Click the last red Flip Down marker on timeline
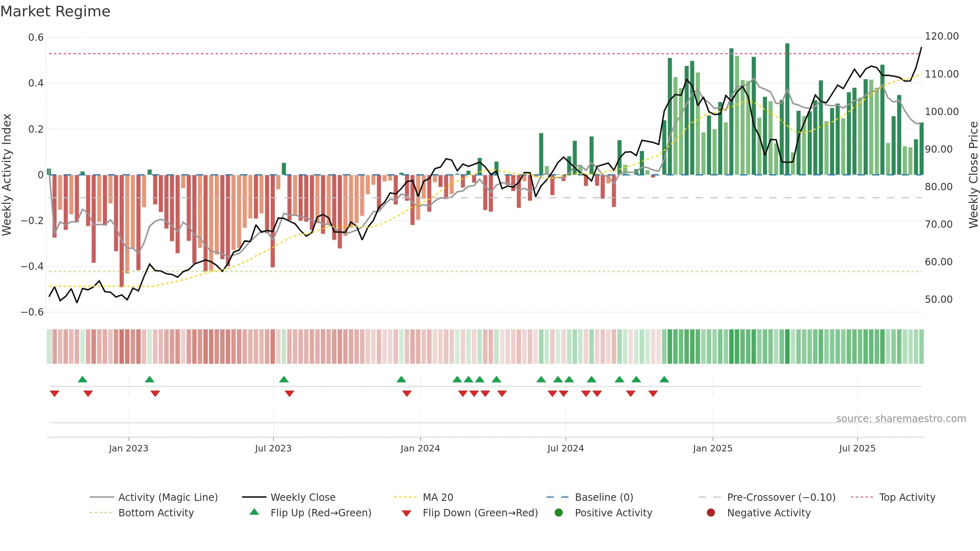Screen dimensions: 980x551 [653, 393]
